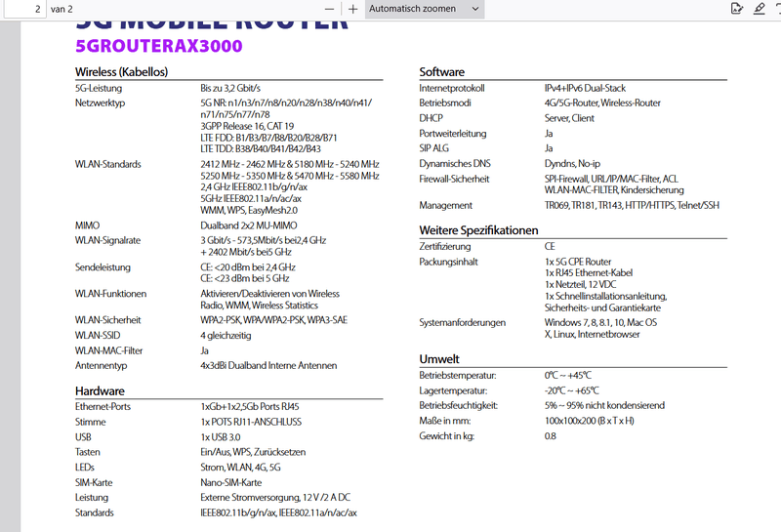
Task: Click the 'SIP ALG' row label
Action: 433,148
